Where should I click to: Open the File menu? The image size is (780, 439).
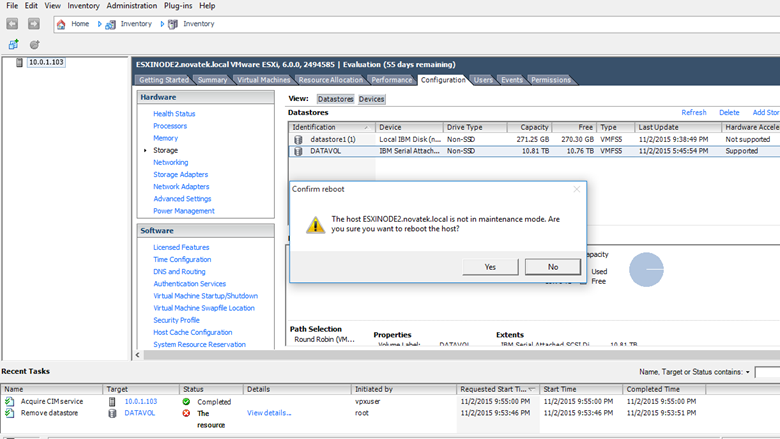pyautogui.click(x=12, y=5)
